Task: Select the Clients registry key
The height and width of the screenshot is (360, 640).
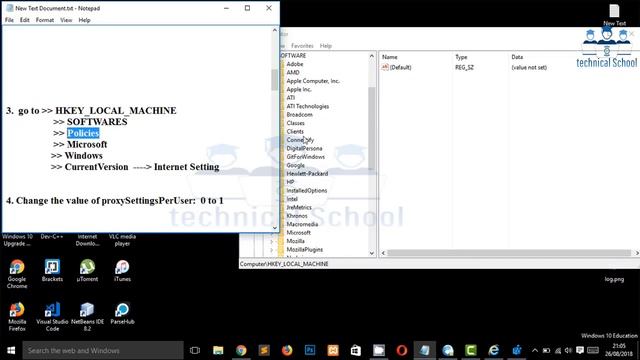Action: (295, 131)
